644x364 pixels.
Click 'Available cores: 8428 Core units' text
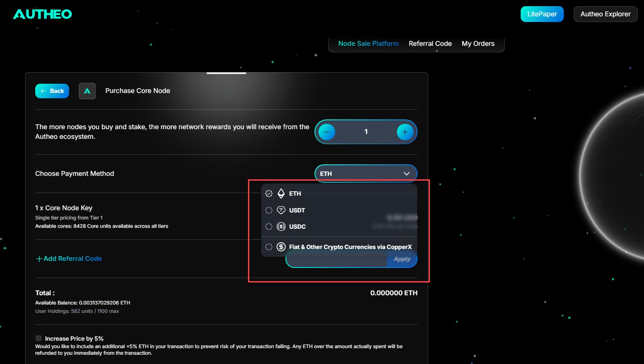click(x=102, y=226)
